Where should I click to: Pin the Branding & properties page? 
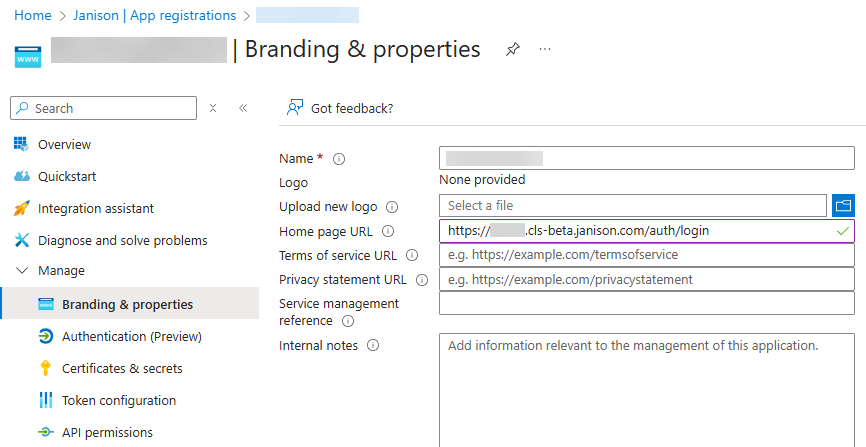point(513,49)
